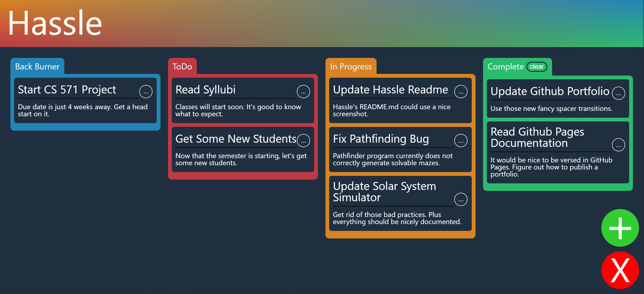The height and width of the screenshot is (294, 644).
Task: Open options for Update Hassle Readme card
Action: click(461, 92)
